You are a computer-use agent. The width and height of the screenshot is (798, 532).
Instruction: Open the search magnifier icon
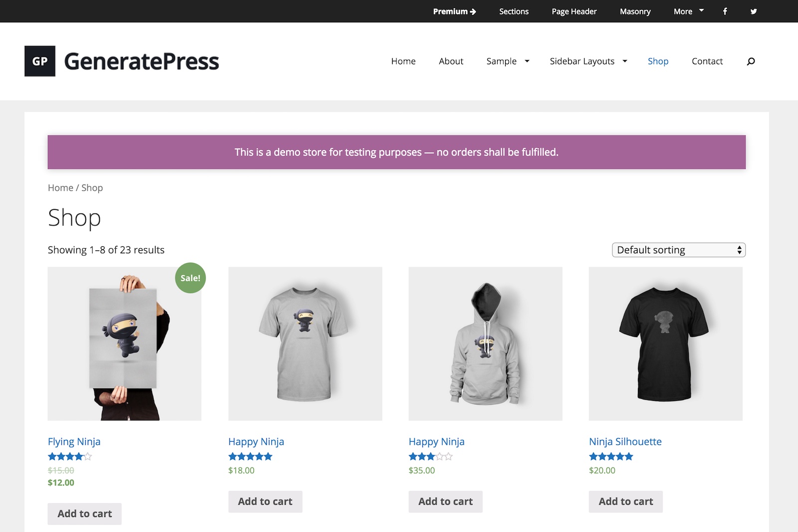click(x=751, y=61)
